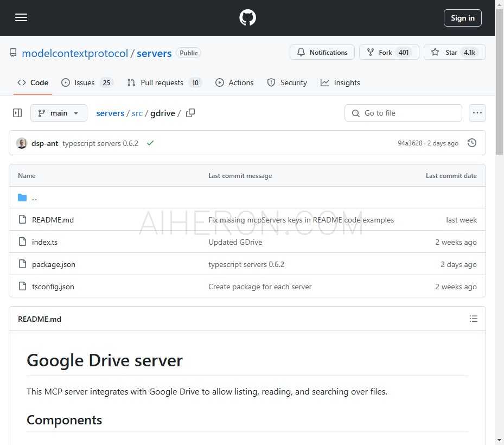Screen dimensions: 504x445
Task: Navigate to servers breadcrumb root
Action: click(x=110, y=113)
